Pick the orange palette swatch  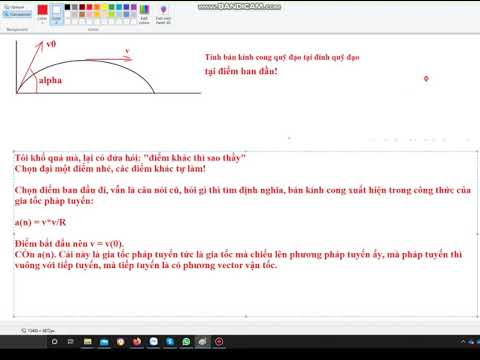pos(97,7)
